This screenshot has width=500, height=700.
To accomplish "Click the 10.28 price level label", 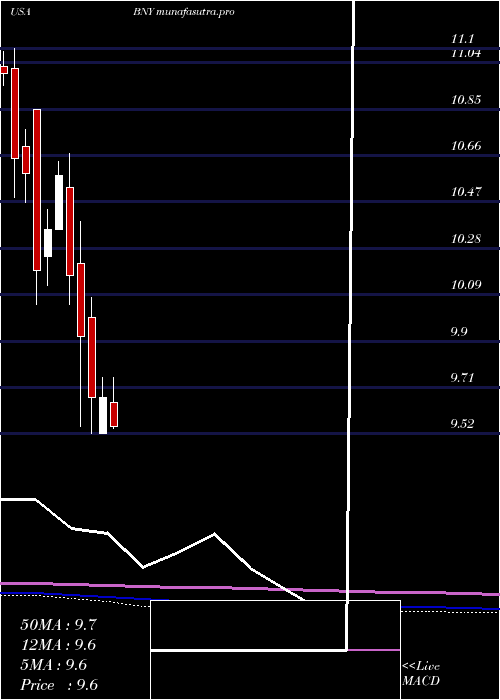I will 466,238.
